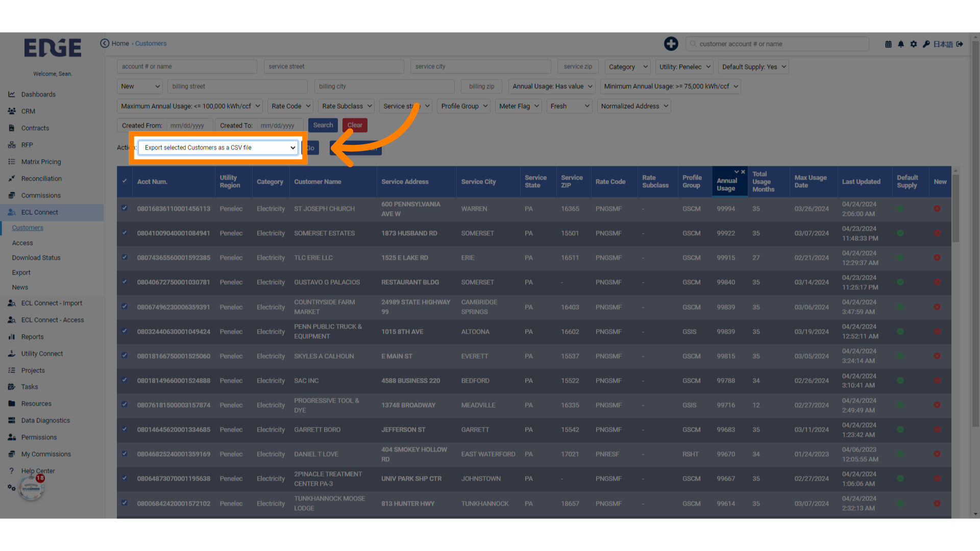Toggle the select-all checkbox in table header
Screen dimensions: 980x551
(125, 181)
